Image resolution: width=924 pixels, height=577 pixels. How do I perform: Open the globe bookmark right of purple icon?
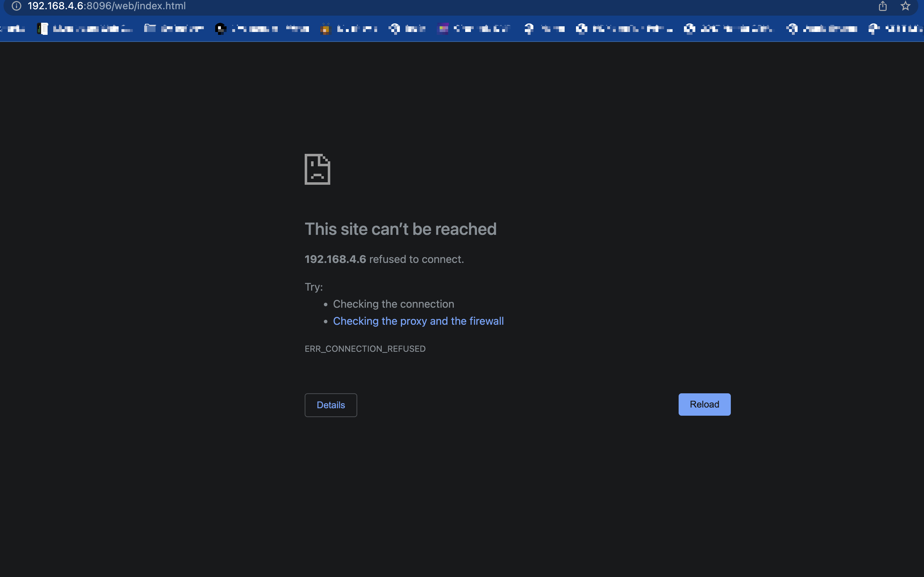[528, 29]
